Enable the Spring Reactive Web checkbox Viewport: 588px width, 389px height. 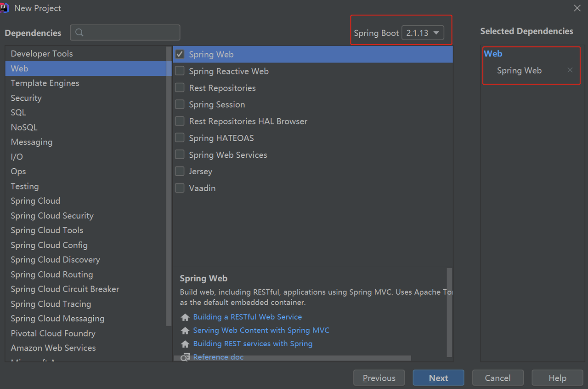(180, 71)
